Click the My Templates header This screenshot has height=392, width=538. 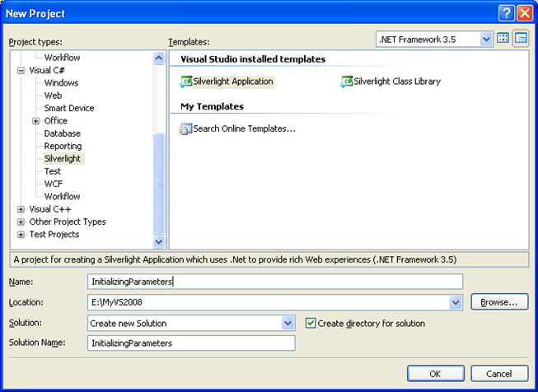click(x=212, y=107)
